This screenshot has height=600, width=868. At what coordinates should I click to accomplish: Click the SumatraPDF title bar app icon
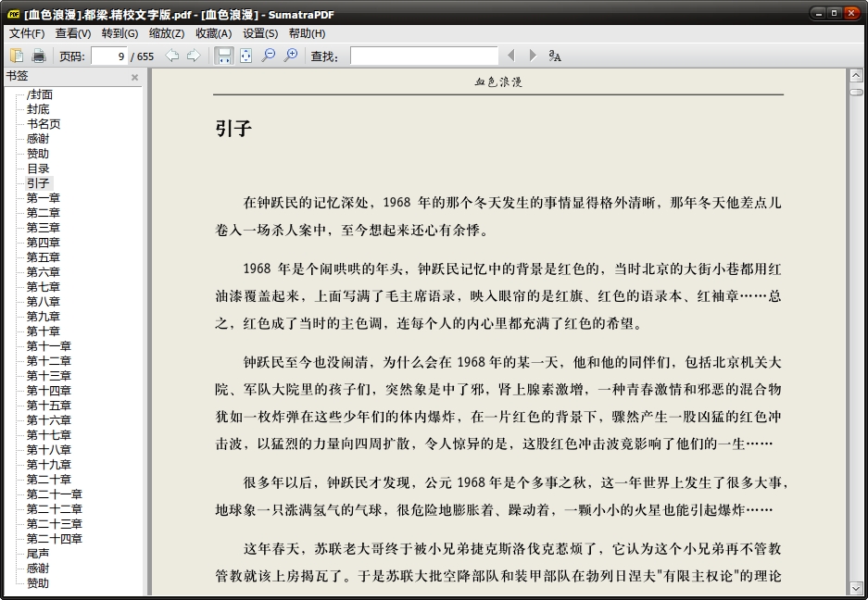14,15
